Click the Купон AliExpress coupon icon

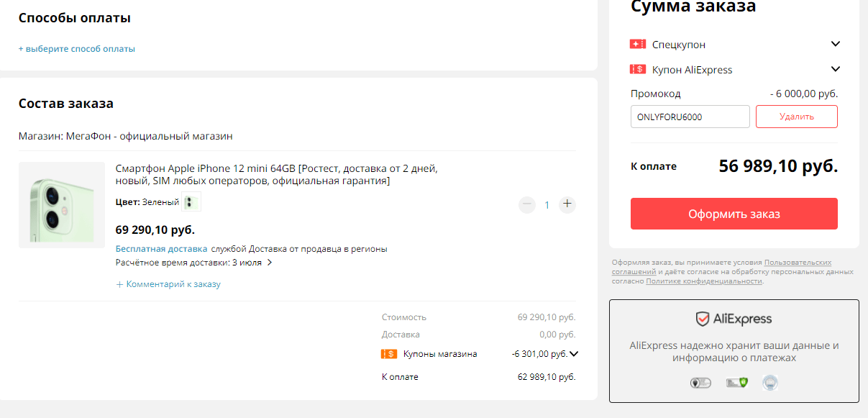pos(637,70)
